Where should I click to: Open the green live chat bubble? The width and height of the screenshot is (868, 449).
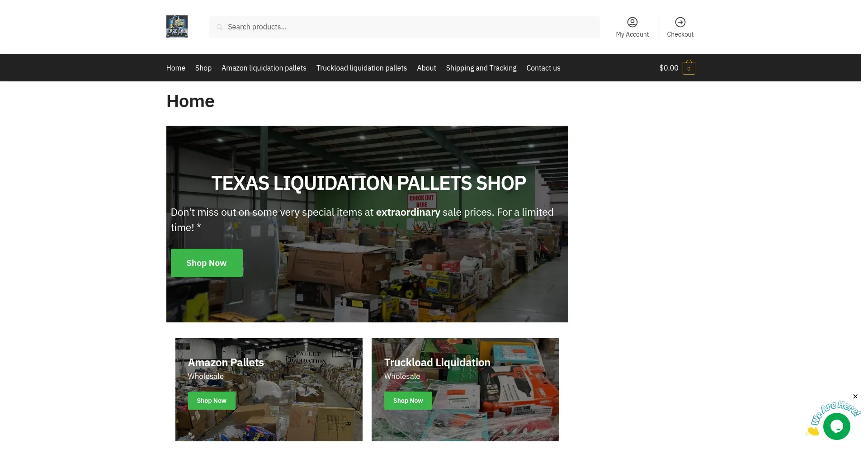point(836,426)
